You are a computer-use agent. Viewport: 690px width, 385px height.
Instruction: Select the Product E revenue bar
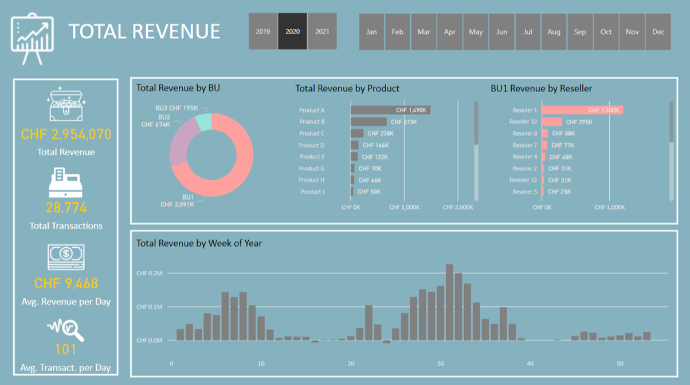(x=354, y=157)
